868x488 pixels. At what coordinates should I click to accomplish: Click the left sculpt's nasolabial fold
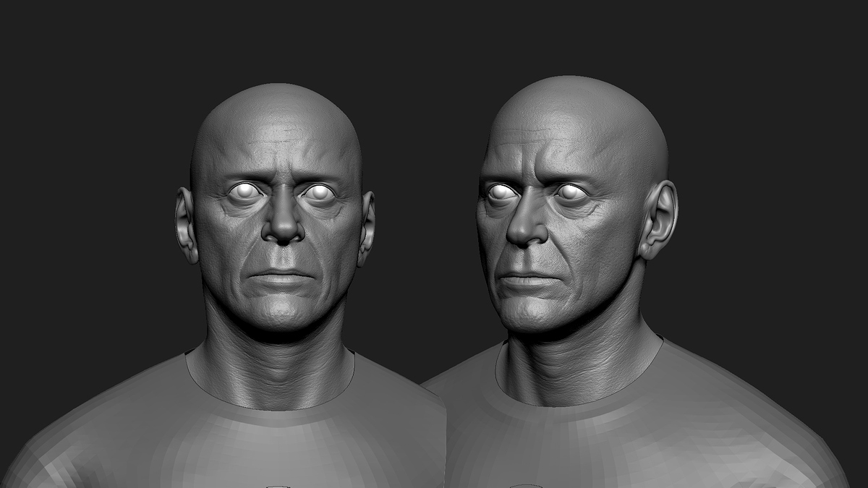(x=250, y=257)
